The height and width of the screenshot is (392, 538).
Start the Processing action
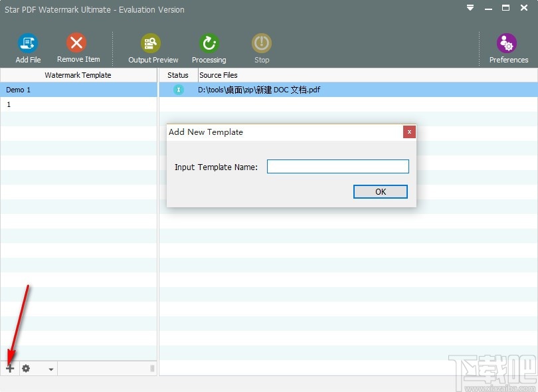click(x=209, y=43)
